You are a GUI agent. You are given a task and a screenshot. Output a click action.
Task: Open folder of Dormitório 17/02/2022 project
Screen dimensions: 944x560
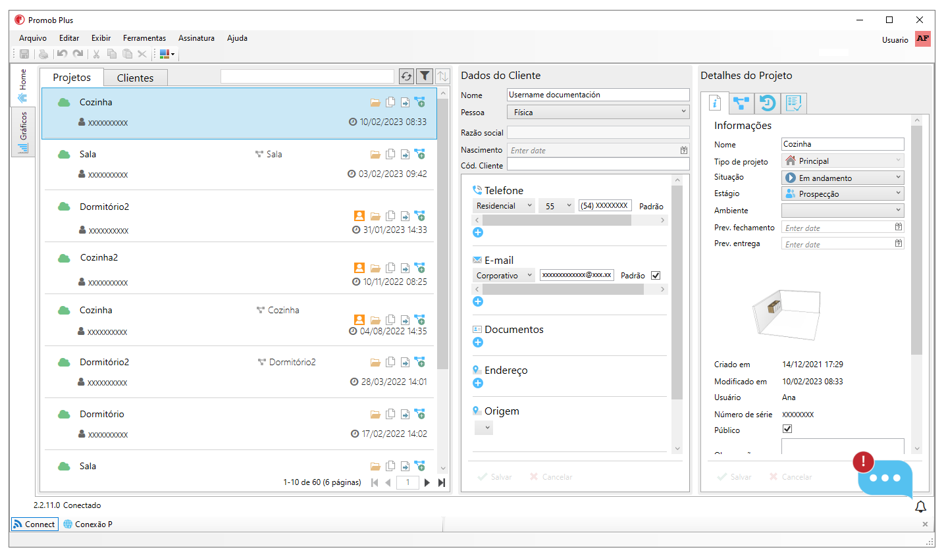[x=375, y=415]
